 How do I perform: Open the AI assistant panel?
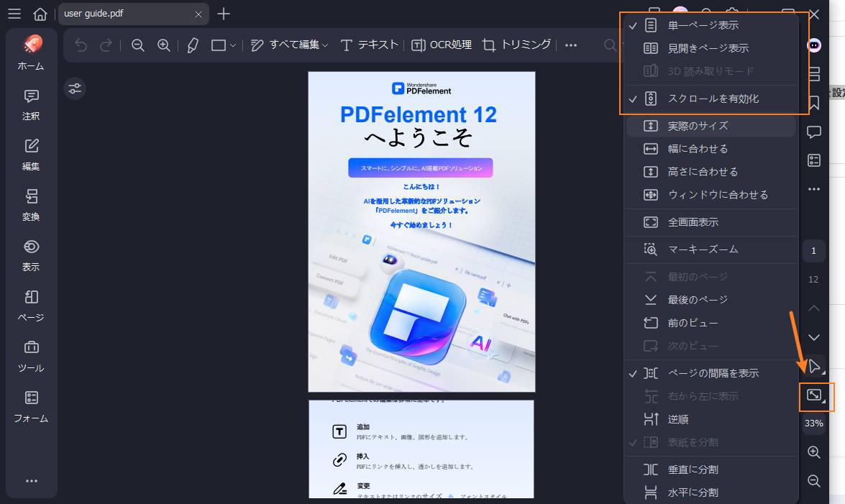click(813, 45)
